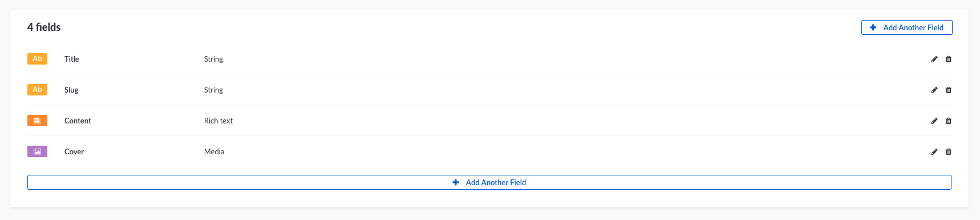Screen dimensions: 980x220
Task: Select the Cover field name
Action: (74, 151)
